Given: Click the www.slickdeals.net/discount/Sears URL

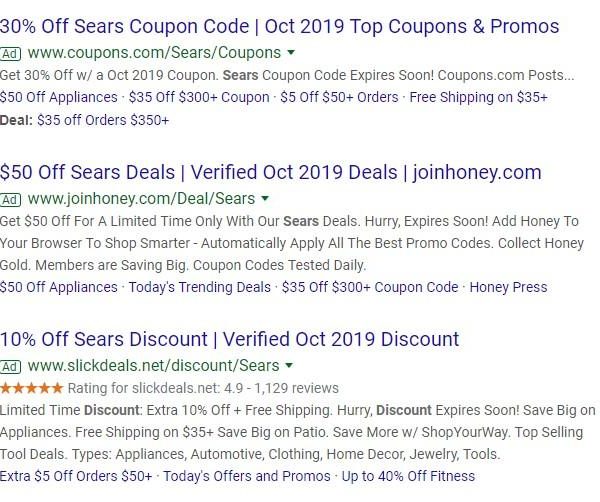Looking at the screenshot, I should 154,366.
